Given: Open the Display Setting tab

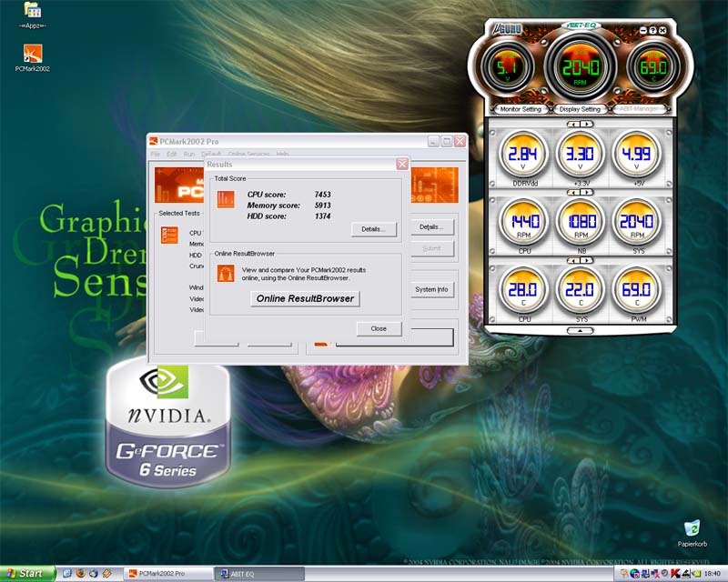Looking at the screenshot, I should (x=580, y=109).
